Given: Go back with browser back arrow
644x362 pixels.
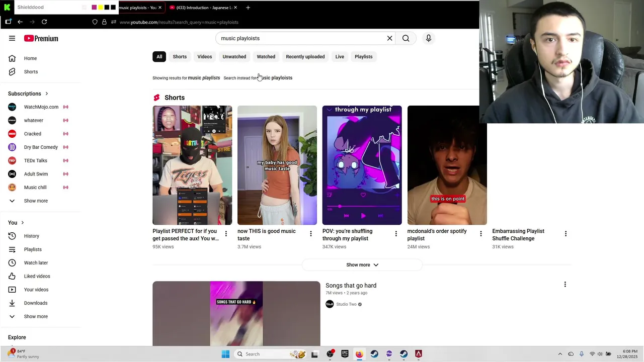Looking at the screenshot, I should pyautogui.click(x=20, y=22).
